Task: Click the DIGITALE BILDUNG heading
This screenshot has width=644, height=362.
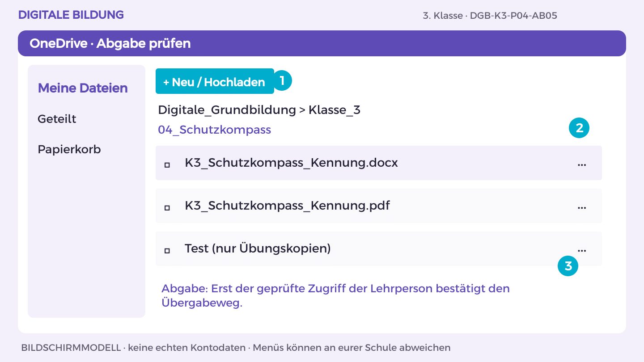Action: point(71,15)
